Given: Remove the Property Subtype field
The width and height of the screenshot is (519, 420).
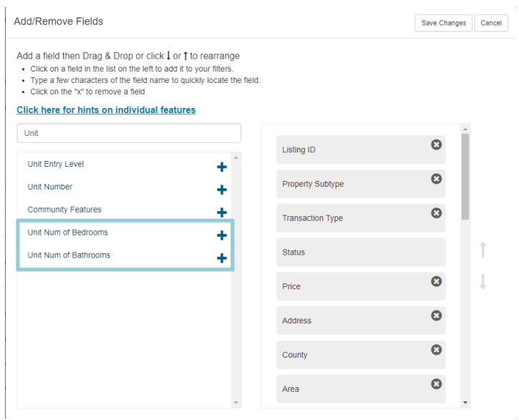Looking at the screenshot, I should (436, 179).
